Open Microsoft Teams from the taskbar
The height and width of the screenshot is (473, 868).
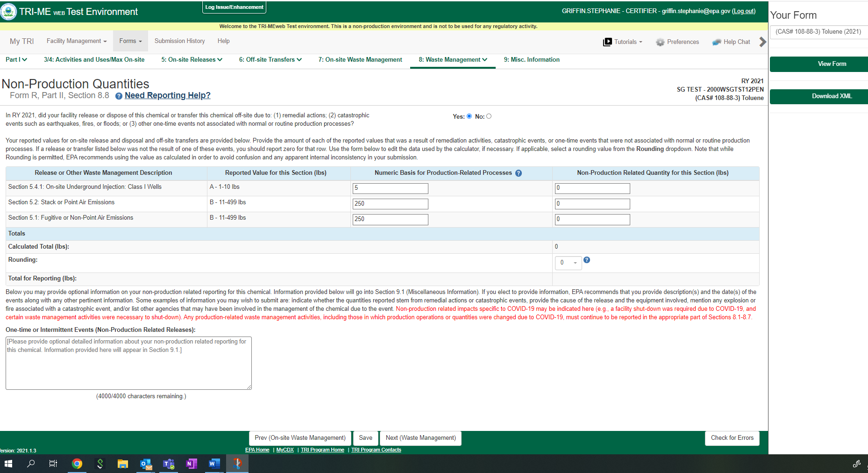pyautogui.click(x=168, y=464)
